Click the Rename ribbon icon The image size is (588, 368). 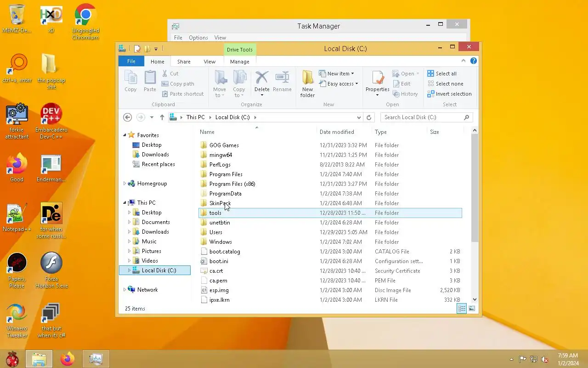click(282, 81)
